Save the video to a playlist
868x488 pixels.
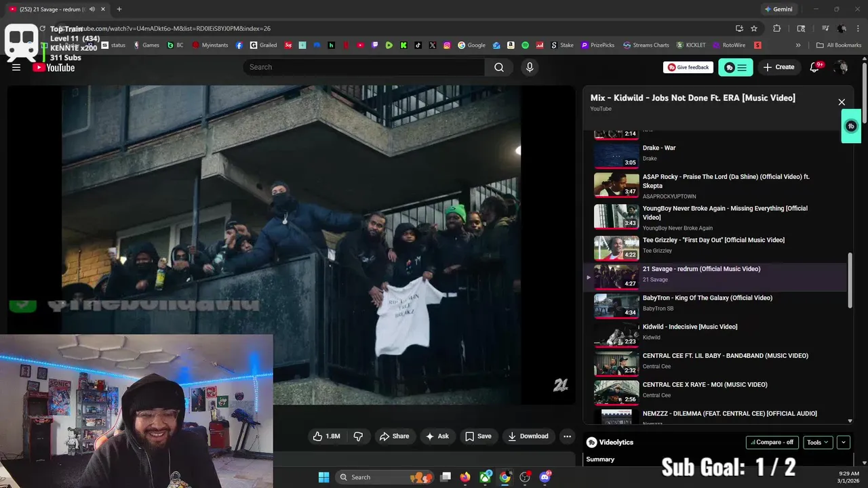(478, 436)
